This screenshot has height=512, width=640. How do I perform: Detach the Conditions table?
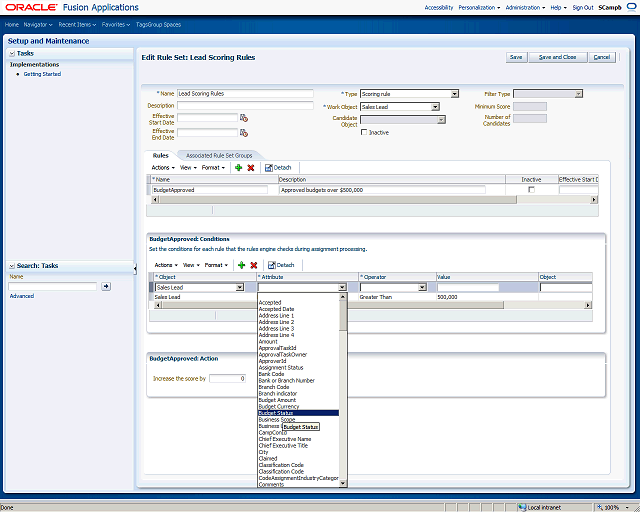(x=281, y=265)
